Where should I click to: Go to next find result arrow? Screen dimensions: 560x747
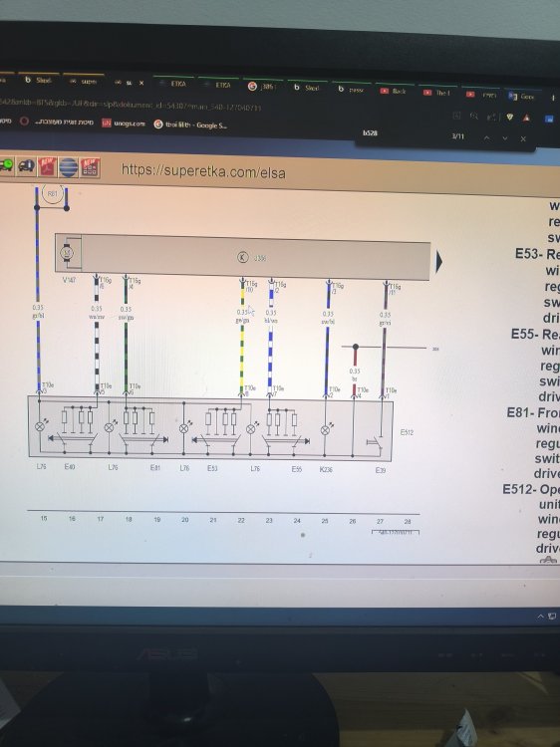[505, 138]
